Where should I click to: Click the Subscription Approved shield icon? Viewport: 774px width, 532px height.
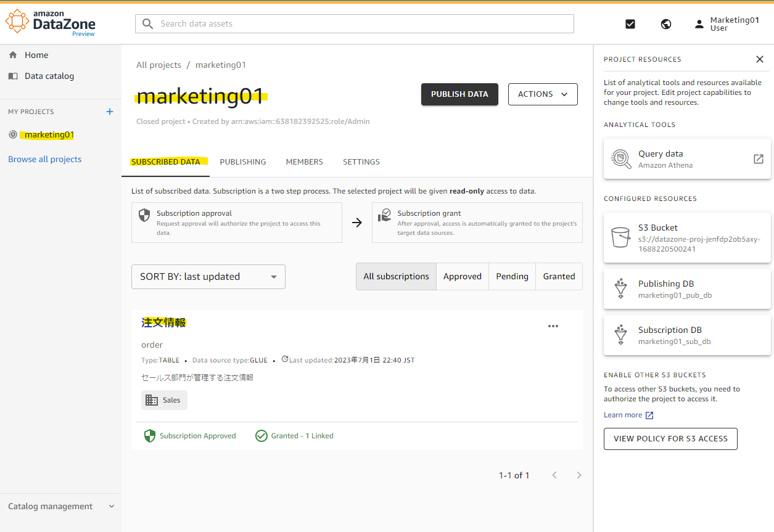point(150,436)
